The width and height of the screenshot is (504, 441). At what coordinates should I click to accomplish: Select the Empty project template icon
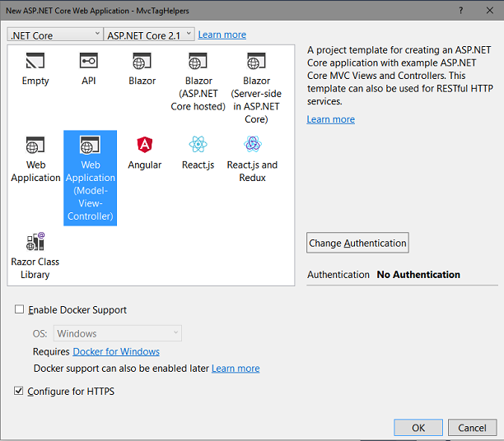tap(35, 61)
